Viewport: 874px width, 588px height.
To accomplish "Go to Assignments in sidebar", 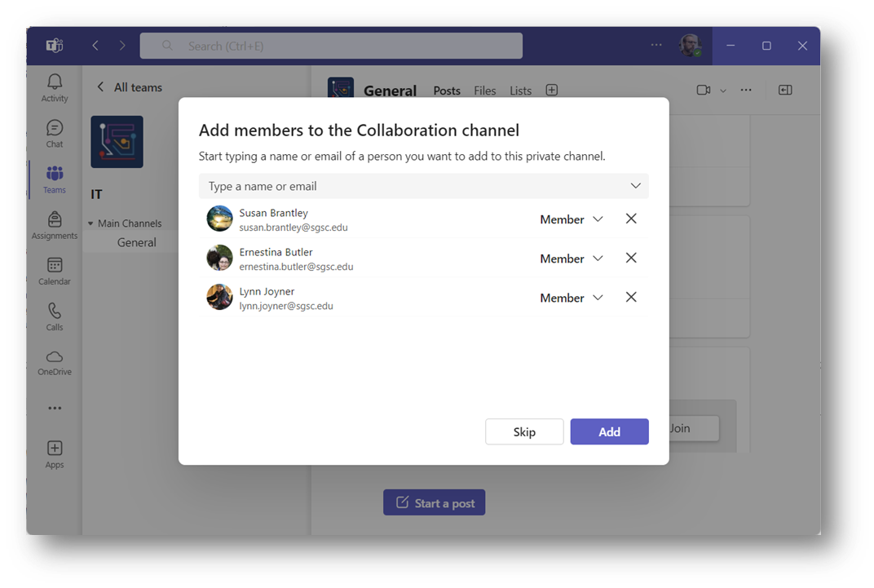I will [x=55, y=224].
